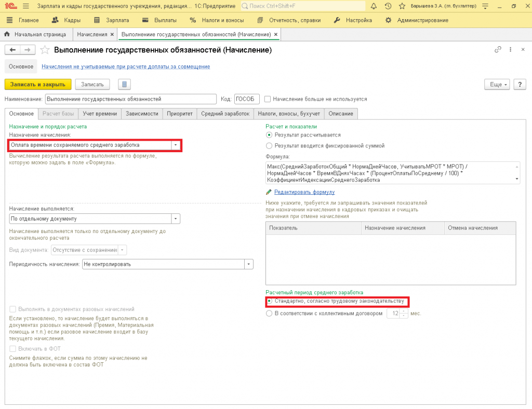Select 'В соответствии с коллективным договором' option
Image resolution: width=532 pixels, height=409 pixels.
269,313
